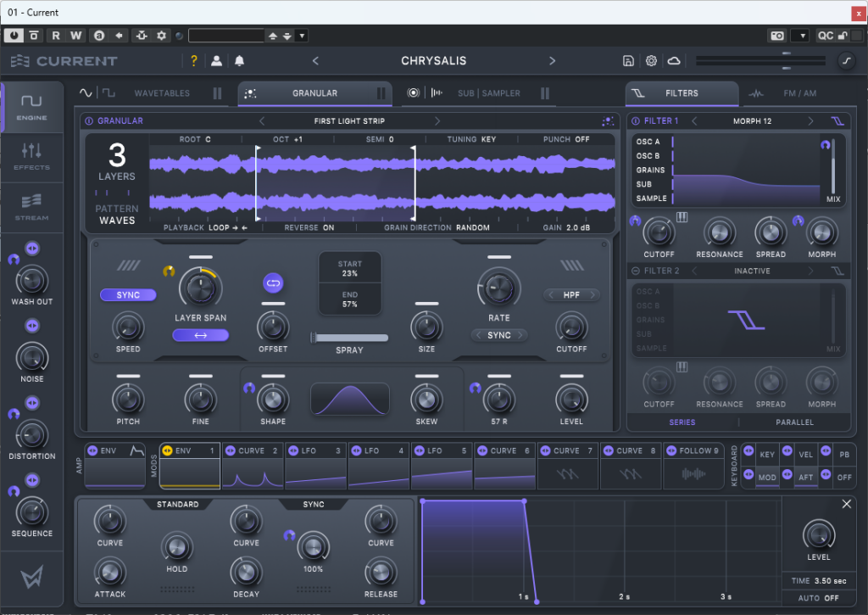Select PARALLEL filter routing
This screenshot has height=615, width=868.
pos(794,422)
